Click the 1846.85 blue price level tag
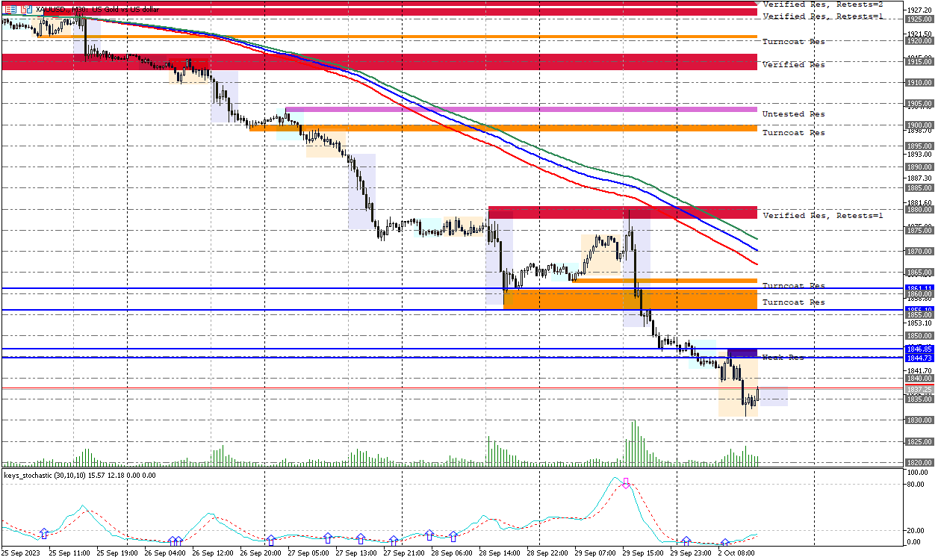 917,349
